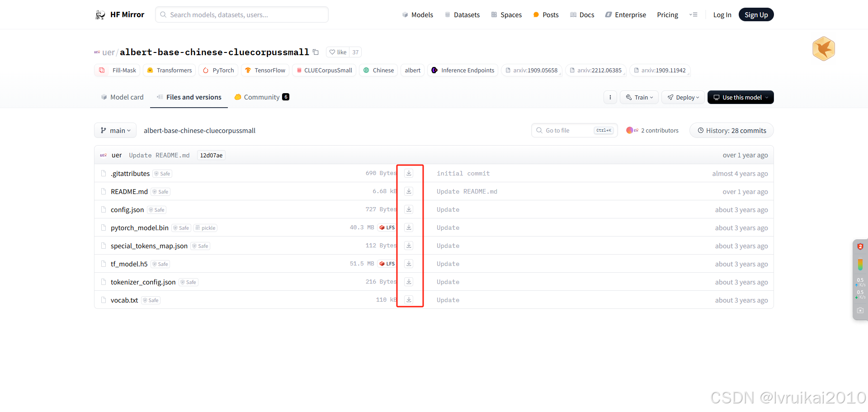Image resolution: width=868 pixels, height=412 pixels.
Task: Select the Files and versions tab
Action: (x=189, y=97)
